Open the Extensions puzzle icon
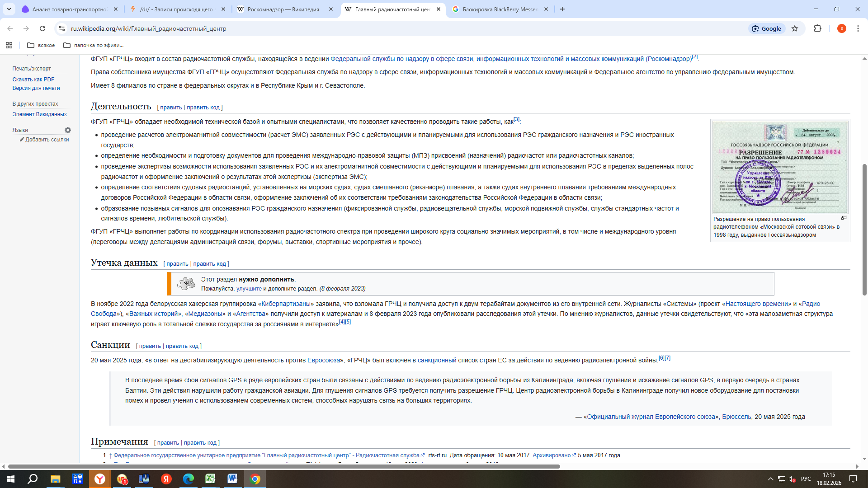 click(x=817, y=28)
